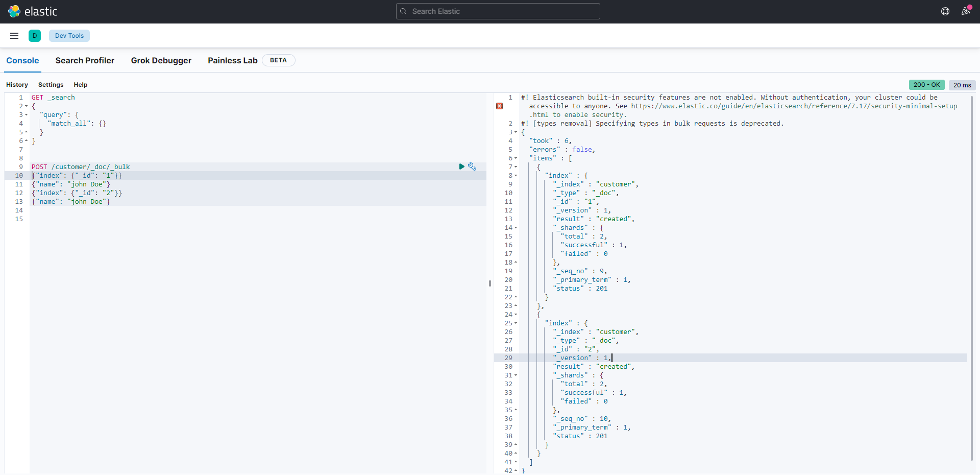
Task: Click the "match_all": {} line
Action: tap(77, 124)
